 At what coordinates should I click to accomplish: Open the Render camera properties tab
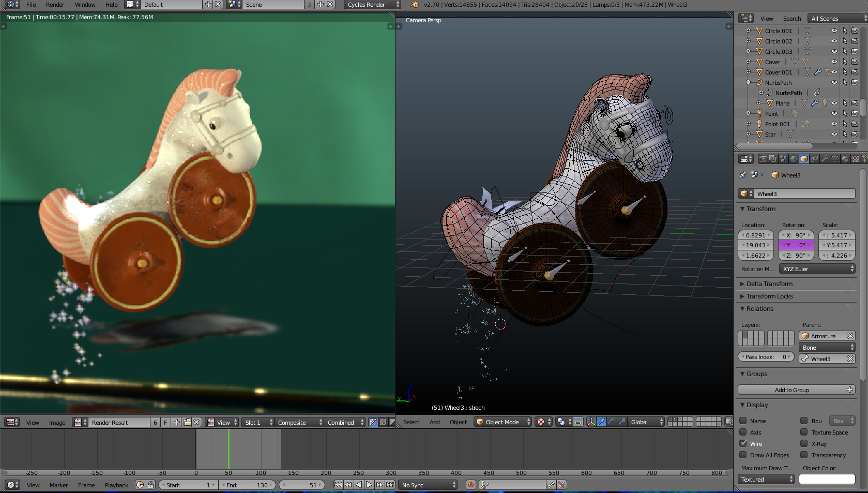(763, 159)
